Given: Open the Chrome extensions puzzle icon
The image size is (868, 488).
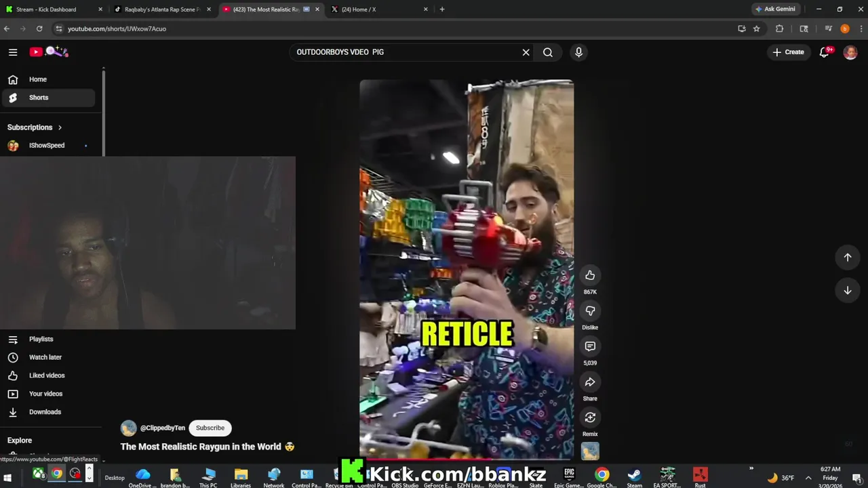Looking at the screenshot, I should click(780, 28).
